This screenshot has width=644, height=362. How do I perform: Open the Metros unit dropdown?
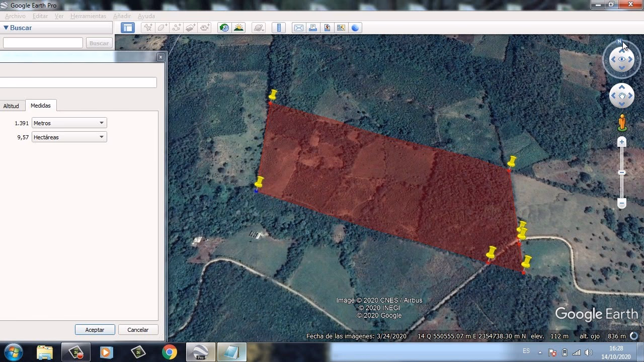point(69,123)
